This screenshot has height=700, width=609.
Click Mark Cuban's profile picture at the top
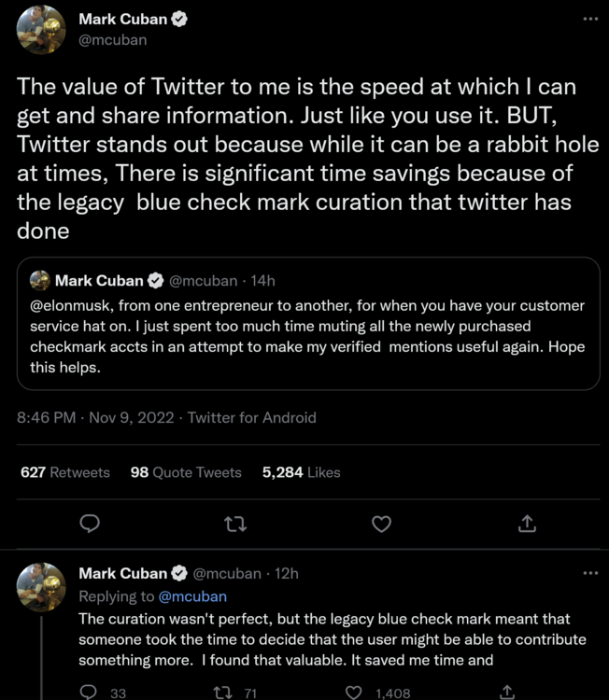(x=41, y=29)
